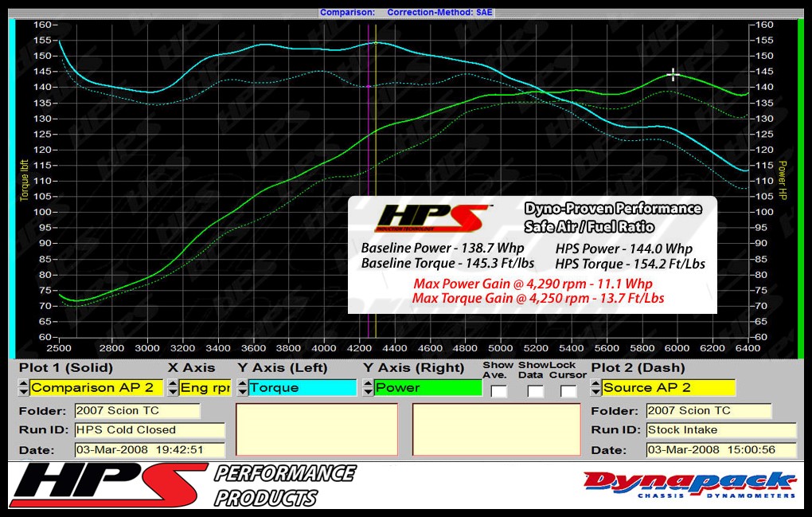This screenshot has width=812, height=517.
Task: Click the Plot 2 Folder field
Action: point(709,411)
